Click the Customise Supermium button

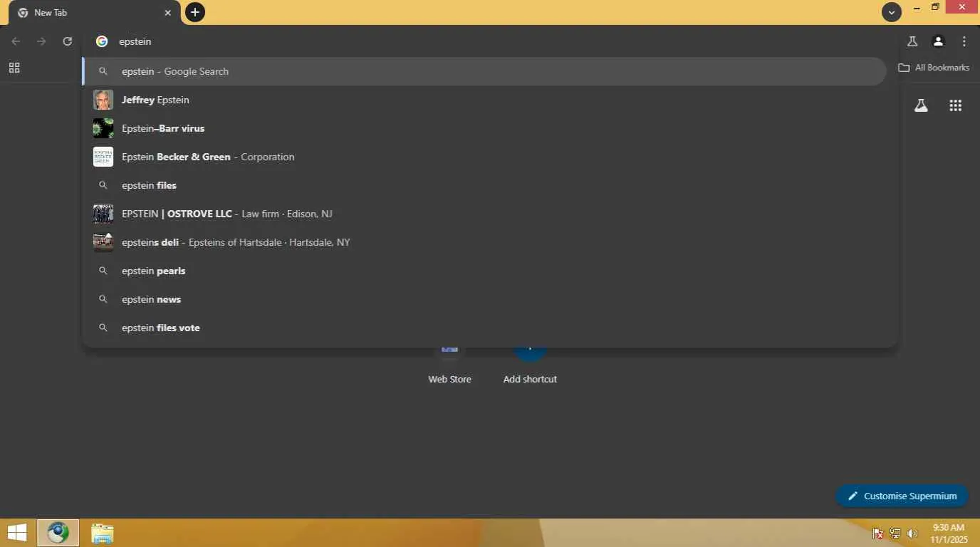coord(902,496)
